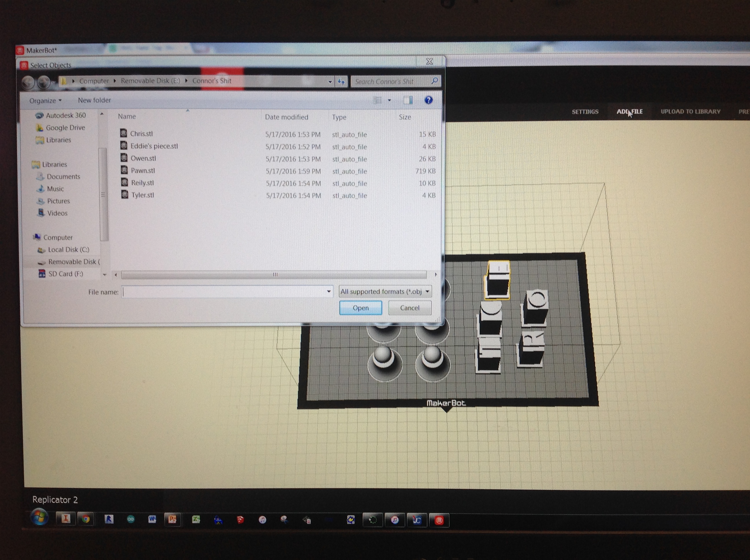Click the Chris.stl file icon
The width and height of the screenshot is (750, 560).
124,133
